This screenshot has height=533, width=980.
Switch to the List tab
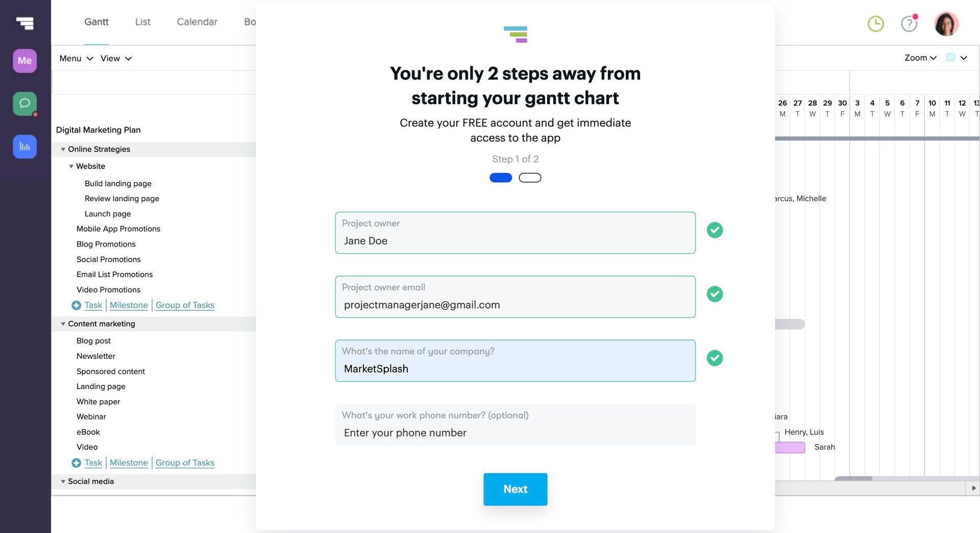point(142,22)
